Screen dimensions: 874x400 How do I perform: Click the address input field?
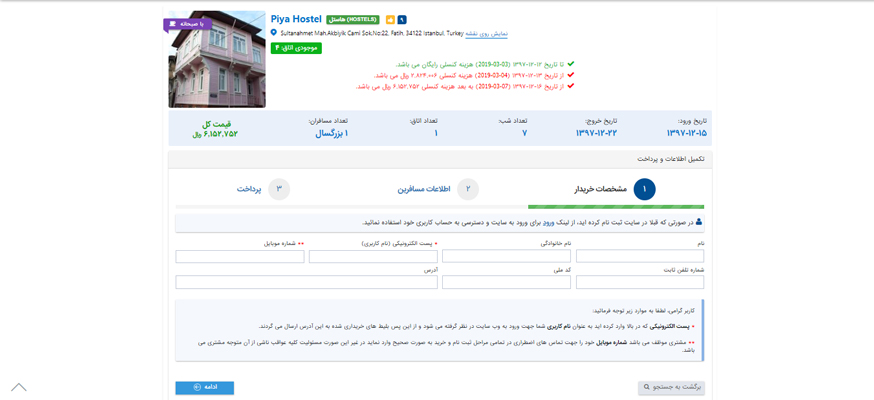[x=306, y=283]
